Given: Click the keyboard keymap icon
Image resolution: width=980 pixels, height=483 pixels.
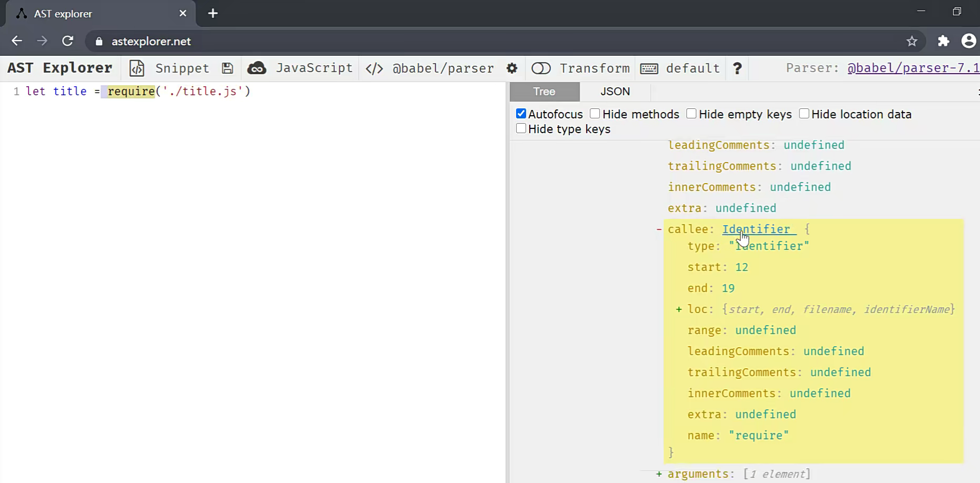Looking at the screenshot, I should (649, 68).
